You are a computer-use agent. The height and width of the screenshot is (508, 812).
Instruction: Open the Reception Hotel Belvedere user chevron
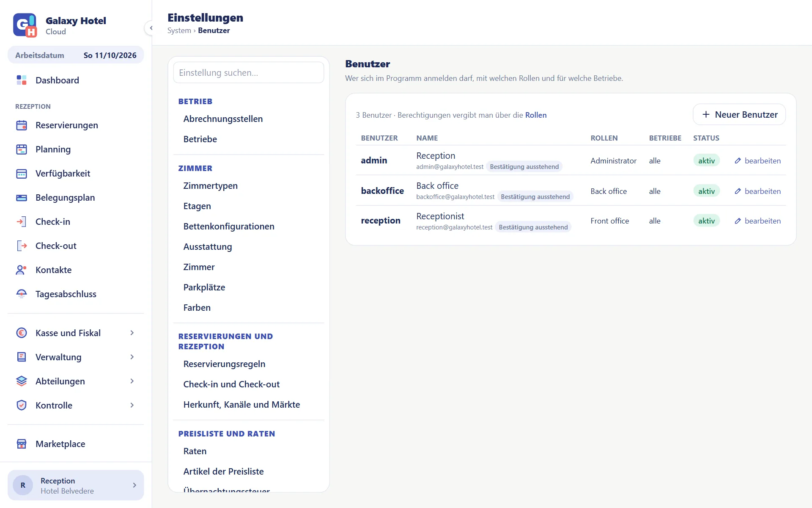pyautogui.click(x=134, y=485)
